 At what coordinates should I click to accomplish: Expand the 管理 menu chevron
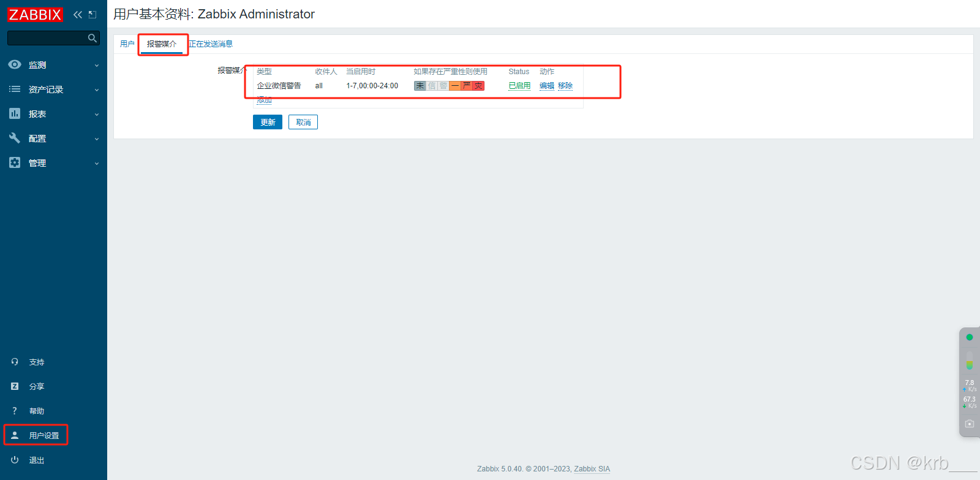tap(97, 164)
